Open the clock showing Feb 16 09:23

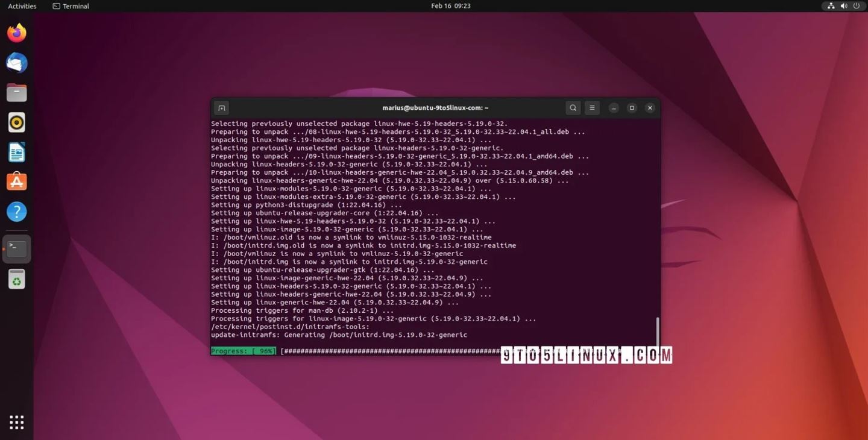(x=451, y=6)
